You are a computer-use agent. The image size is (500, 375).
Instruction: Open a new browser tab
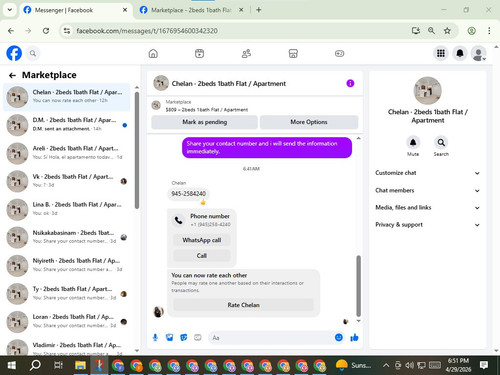click(x=259, y=10)
